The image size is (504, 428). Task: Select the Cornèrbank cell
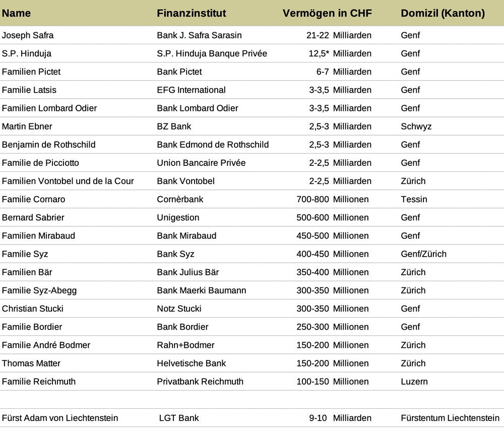[180, 199]
